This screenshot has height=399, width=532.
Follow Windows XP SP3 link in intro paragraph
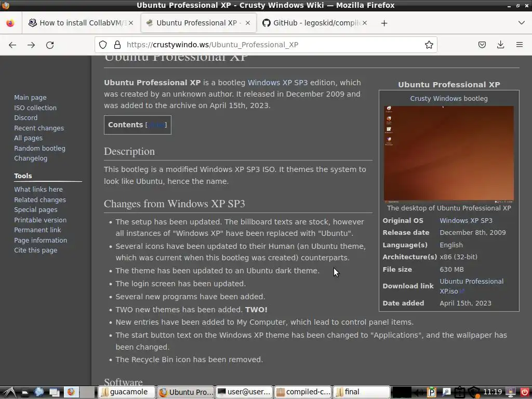point(277,83)
